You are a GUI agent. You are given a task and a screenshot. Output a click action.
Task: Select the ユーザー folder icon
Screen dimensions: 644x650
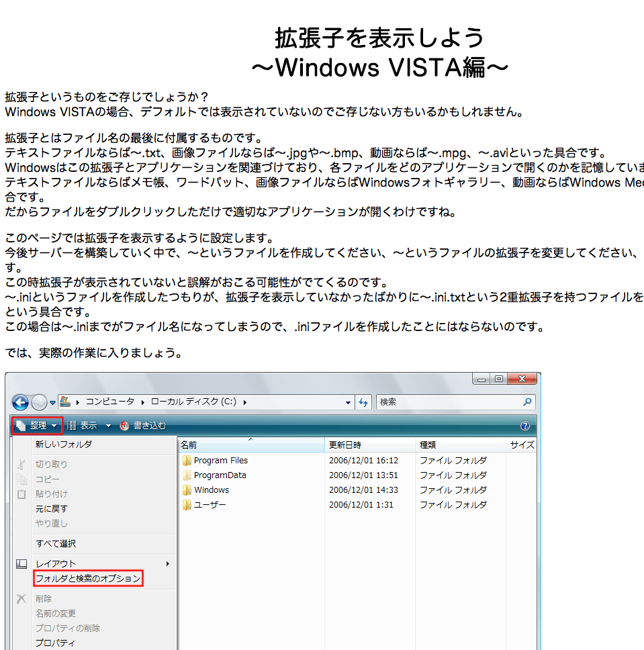pyautogui.click(x=187, y=505)
